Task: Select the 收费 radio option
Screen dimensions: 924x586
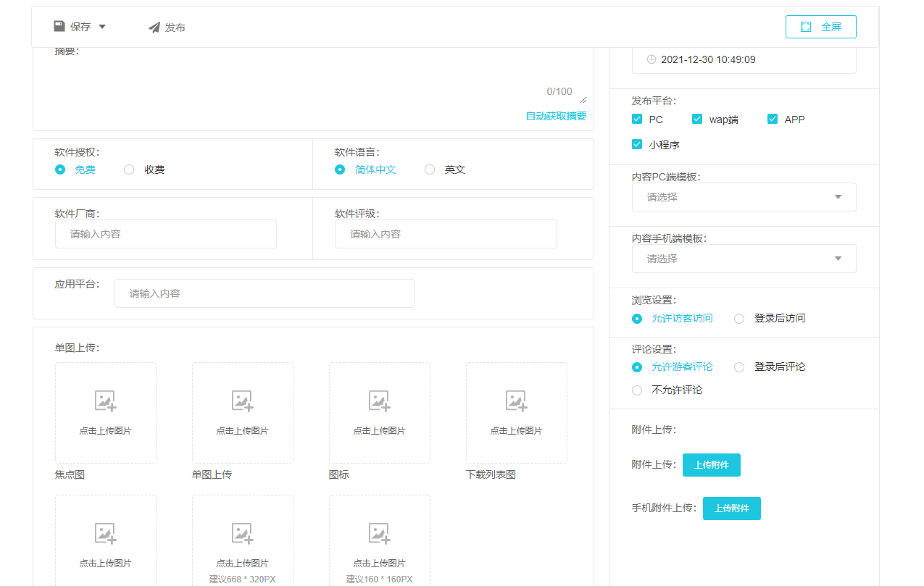Action: pos(129,169)
